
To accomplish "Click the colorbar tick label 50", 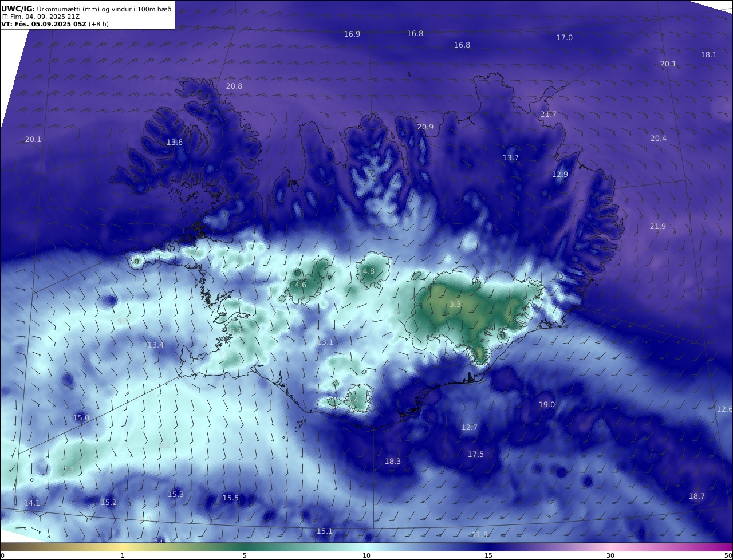I will click(x=728, y=555).
